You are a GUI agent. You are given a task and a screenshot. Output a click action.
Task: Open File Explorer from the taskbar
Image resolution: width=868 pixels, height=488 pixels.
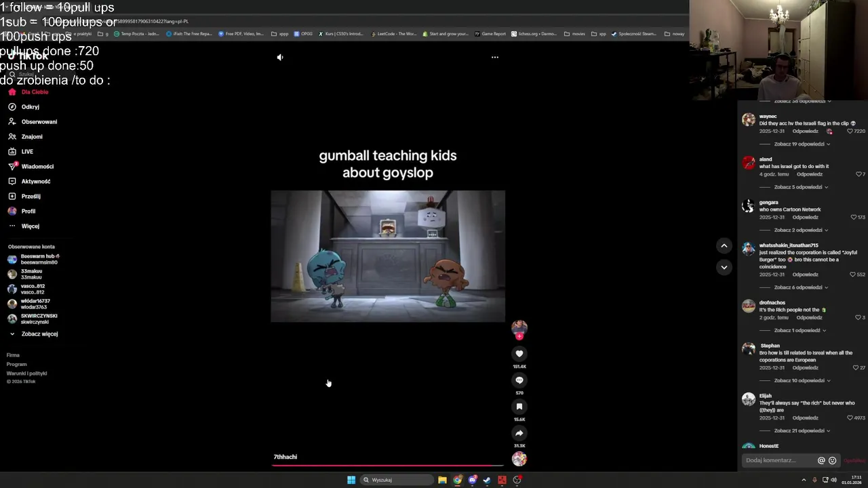442,480
